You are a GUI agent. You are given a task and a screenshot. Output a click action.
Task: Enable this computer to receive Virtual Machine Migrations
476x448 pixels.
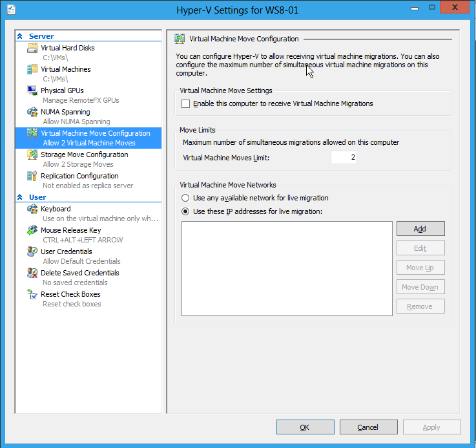click(185, 103)
